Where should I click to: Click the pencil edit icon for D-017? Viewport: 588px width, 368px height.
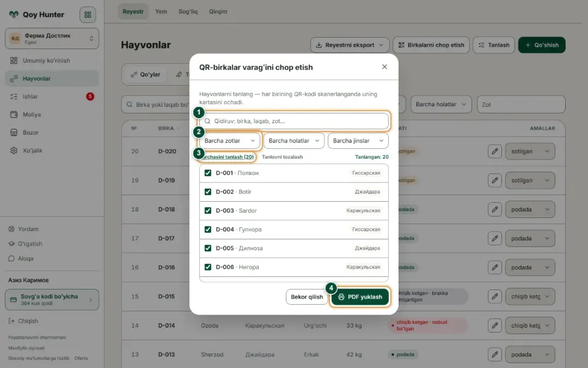[x=494, y=238]
